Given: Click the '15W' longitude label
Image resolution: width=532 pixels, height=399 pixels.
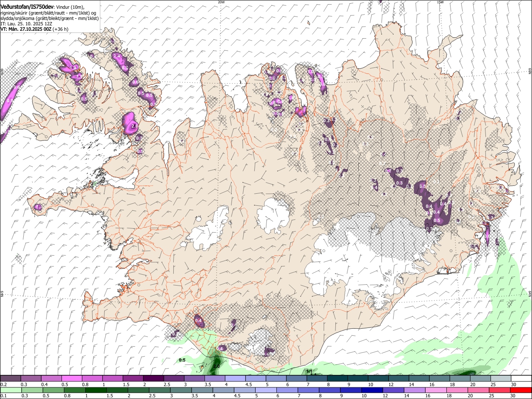Looking at the screenshot, I should [x=440, y=2].
